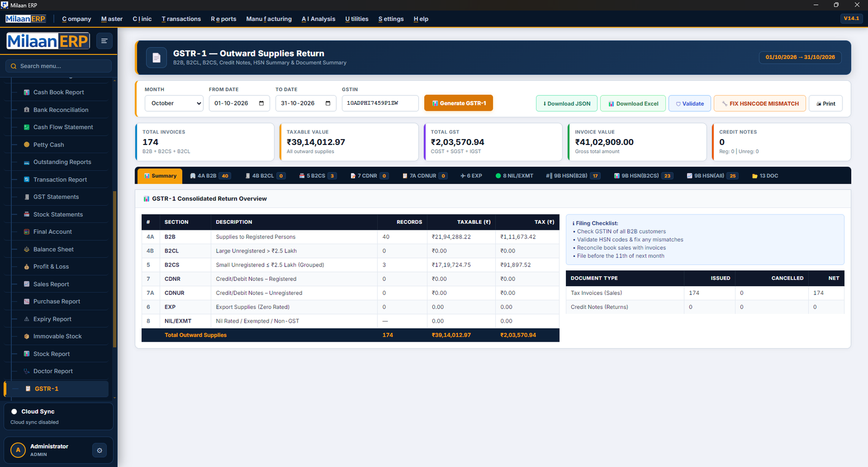The image size is (868, 467).
Task: Click the Expiry Report warning icon
Action: (27, 319)
